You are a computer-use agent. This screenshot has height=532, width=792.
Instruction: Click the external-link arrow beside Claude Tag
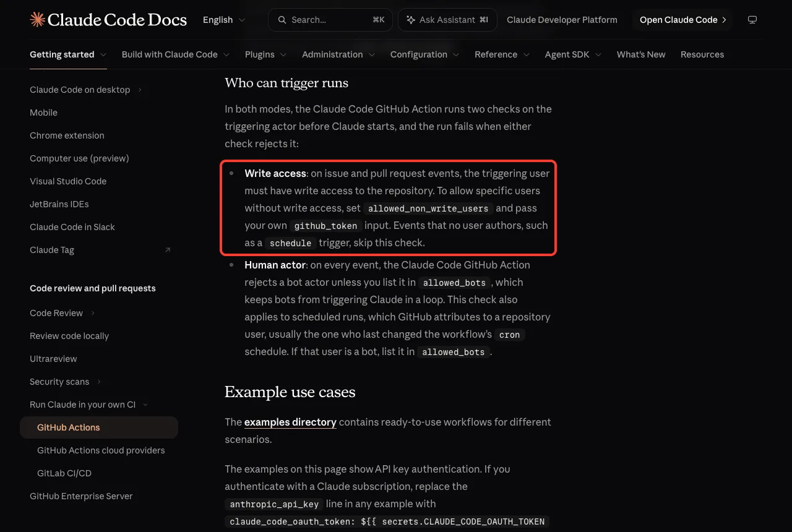[168, 250]
